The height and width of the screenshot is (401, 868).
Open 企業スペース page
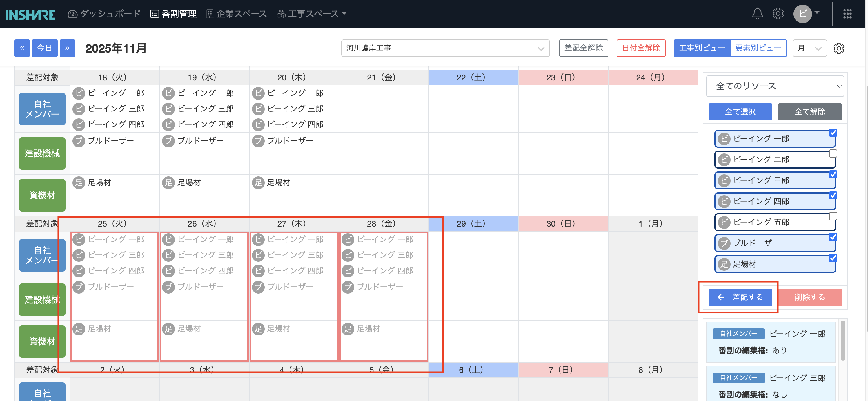[237, 14]
